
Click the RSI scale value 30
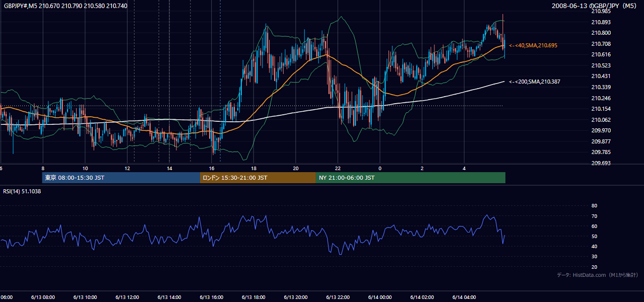click(594, 257)
